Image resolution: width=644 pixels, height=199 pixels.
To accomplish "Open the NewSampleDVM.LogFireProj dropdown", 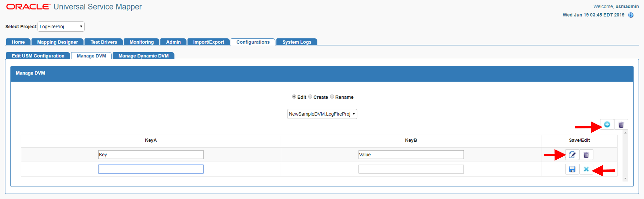I will point(322,114).
